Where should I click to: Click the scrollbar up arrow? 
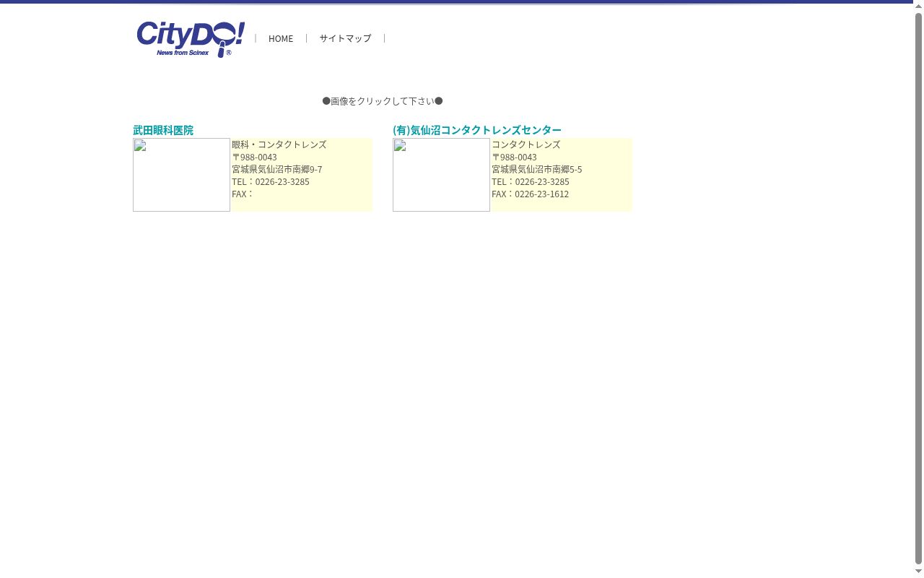click(918, 6)
